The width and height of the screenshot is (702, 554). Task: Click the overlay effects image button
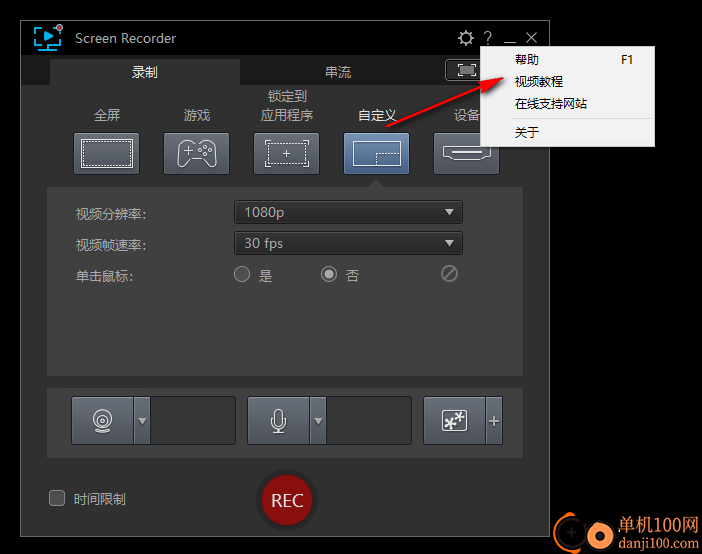tap(454, 421)
